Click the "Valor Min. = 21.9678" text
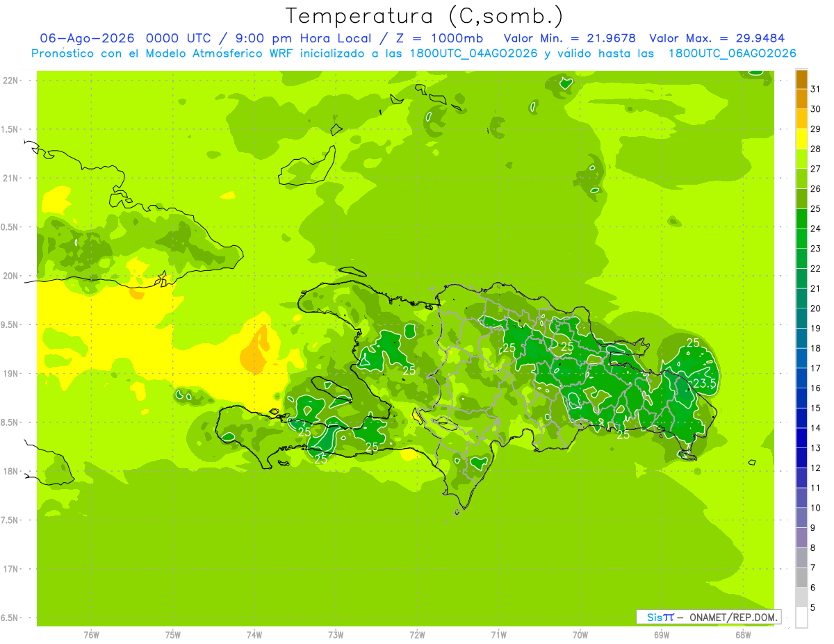 570,38
